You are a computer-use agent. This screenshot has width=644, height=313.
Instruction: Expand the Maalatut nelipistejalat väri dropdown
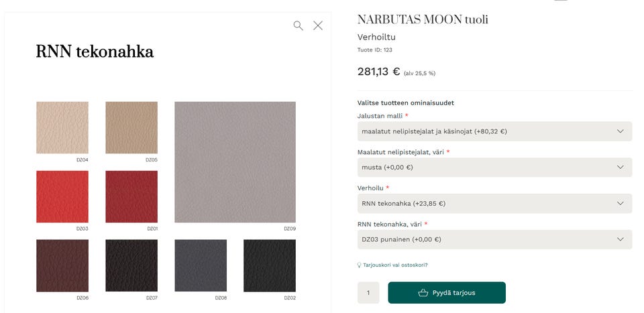click(x=494, y=168)
